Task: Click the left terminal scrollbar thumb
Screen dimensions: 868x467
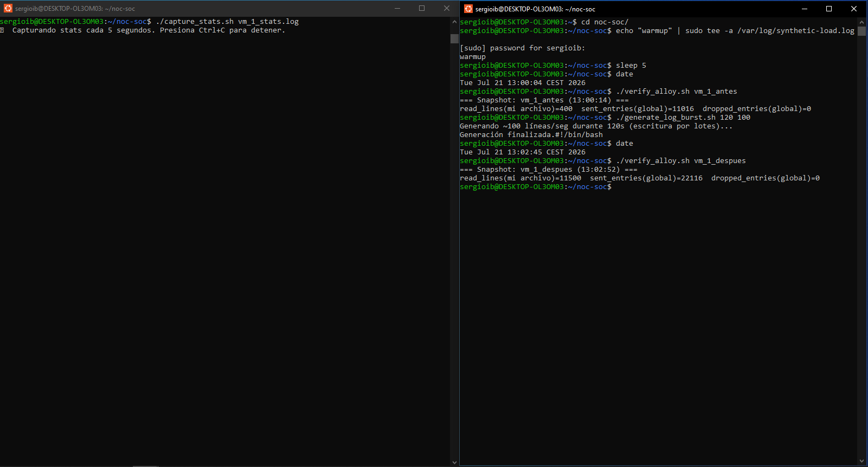Action: (454, 38)
